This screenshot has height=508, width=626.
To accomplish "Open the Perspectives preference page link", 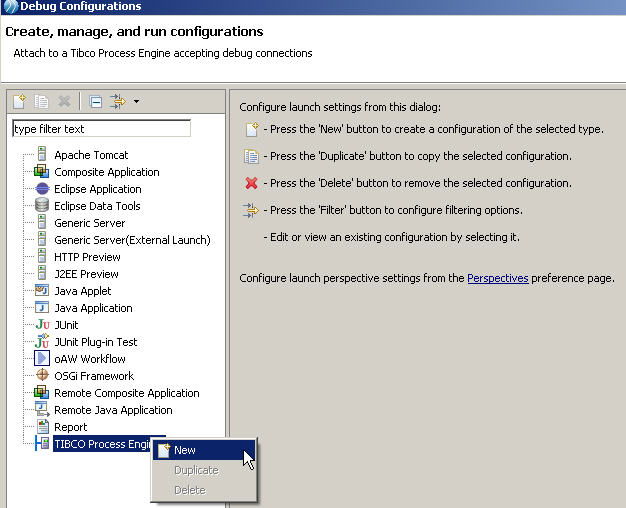I will 498,278.
